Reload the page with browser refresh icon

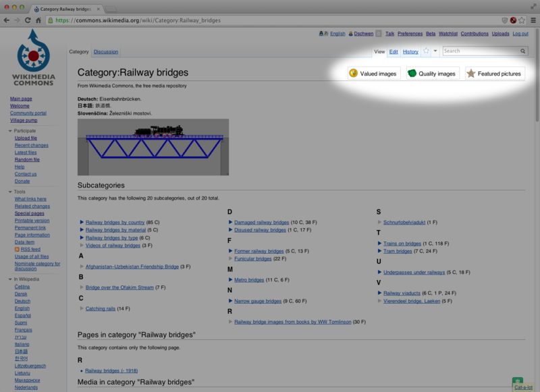tap(28, 20)
